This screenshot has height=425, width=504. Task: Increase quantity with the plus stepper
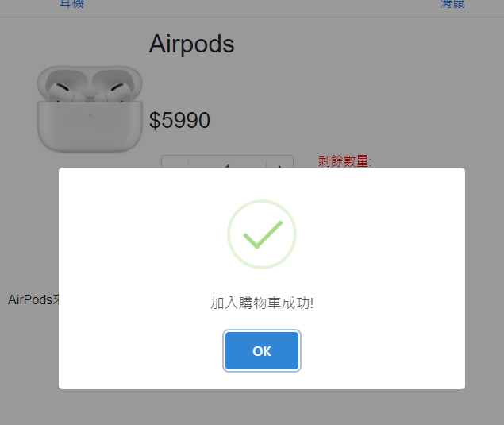[279, 162]
